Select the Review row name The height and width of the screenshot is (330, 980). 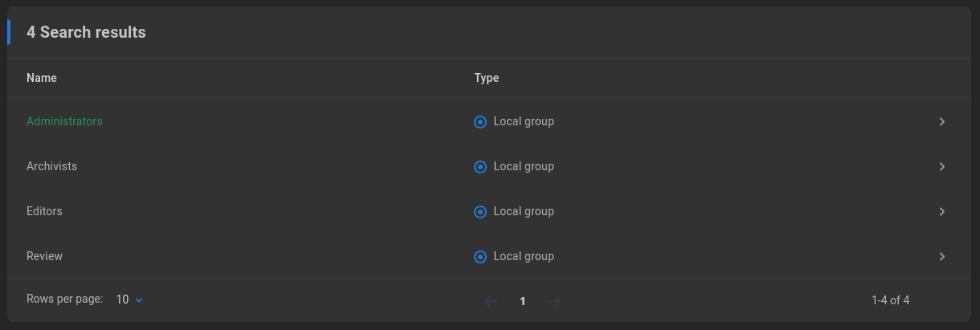click(44, 256)
